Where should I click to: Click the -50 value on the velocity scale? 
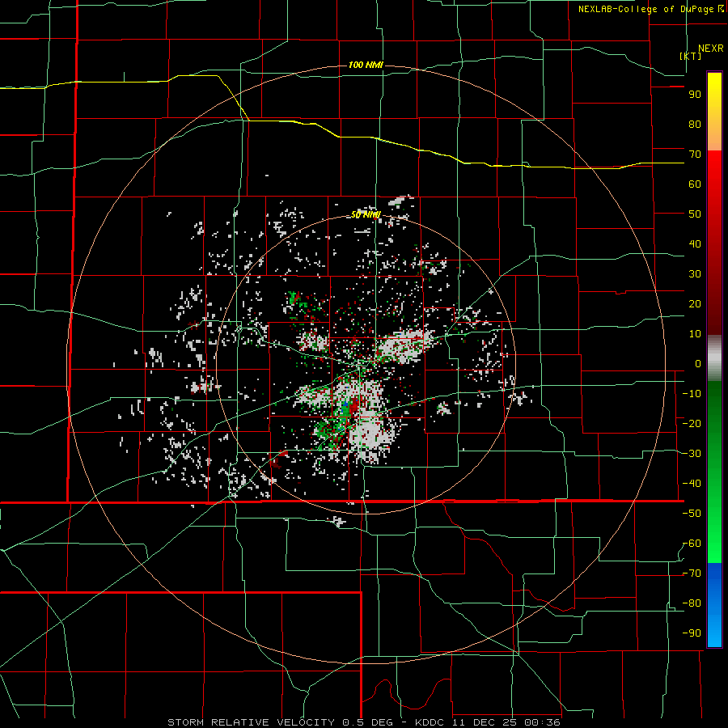692,514
